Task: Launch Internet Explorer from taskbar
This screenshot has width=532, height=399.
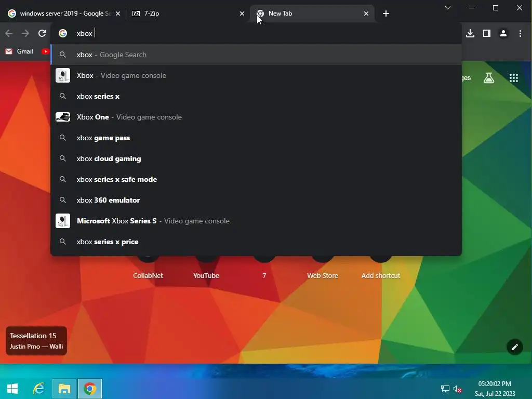Action: coord(38,389)
